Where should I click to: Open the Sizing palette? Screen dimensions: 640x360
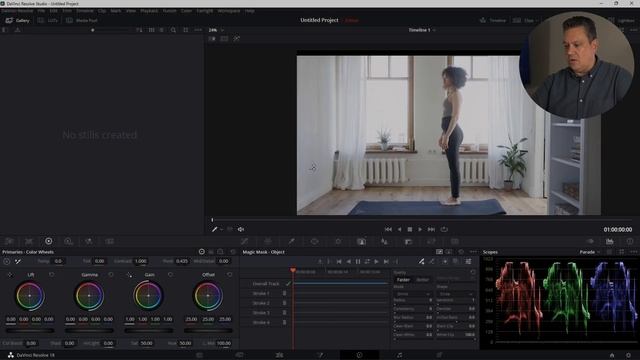(x=431, y=241)
